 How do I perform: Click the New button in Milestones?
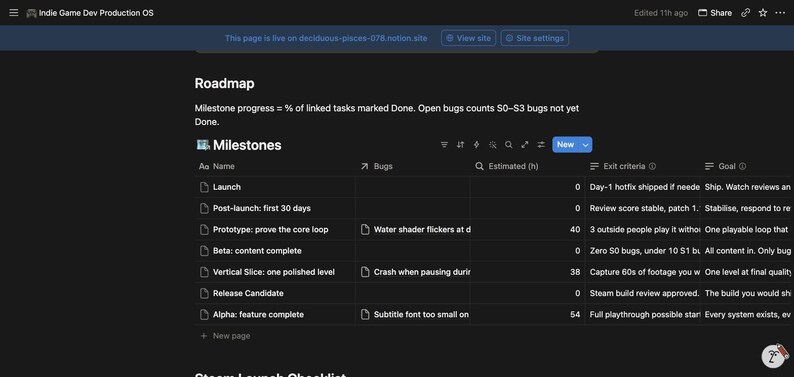[x=565, y=145]
